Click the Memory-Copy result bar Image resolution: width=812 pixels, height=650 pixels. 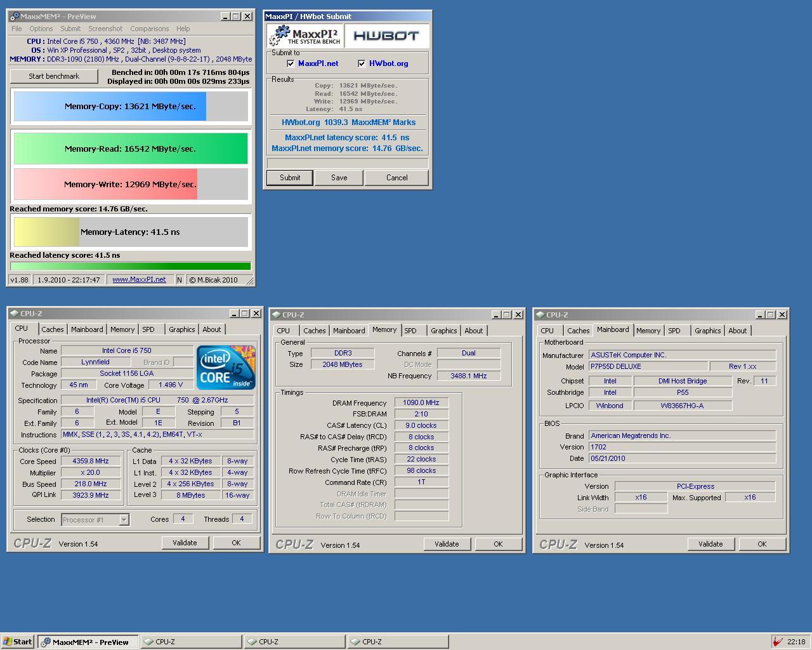click(131, 106)
